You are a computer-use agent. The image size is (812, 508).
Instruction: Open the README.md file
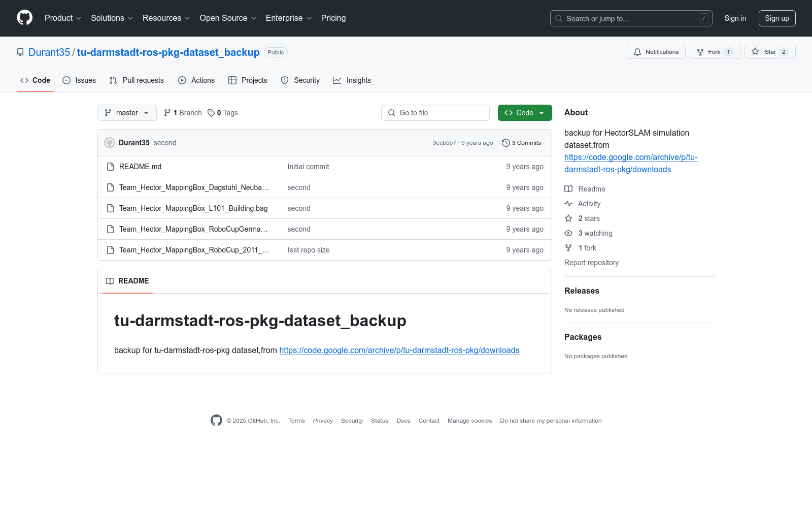140,167
